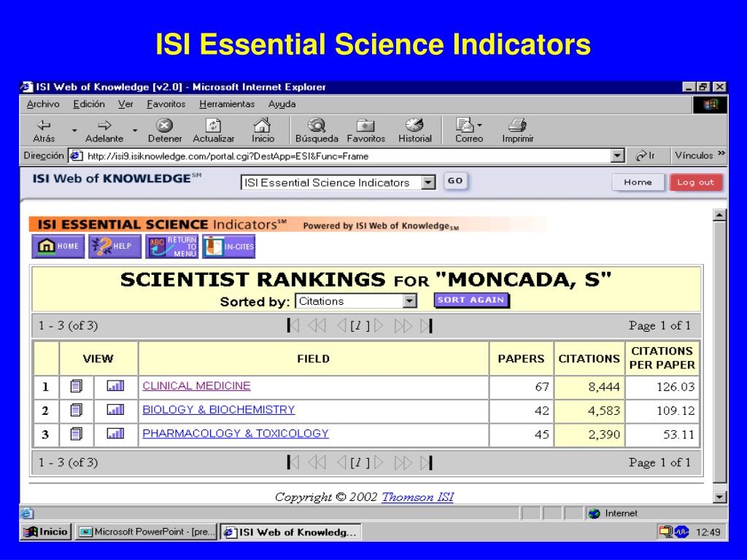Open the Inicio home page icon
The width and height of the screenshot is (747, 560).
[263, 131]
